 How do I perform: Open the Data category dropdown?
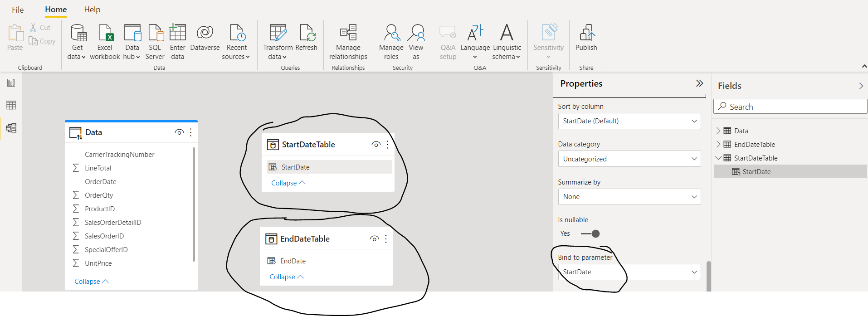(x=629, y=159)
